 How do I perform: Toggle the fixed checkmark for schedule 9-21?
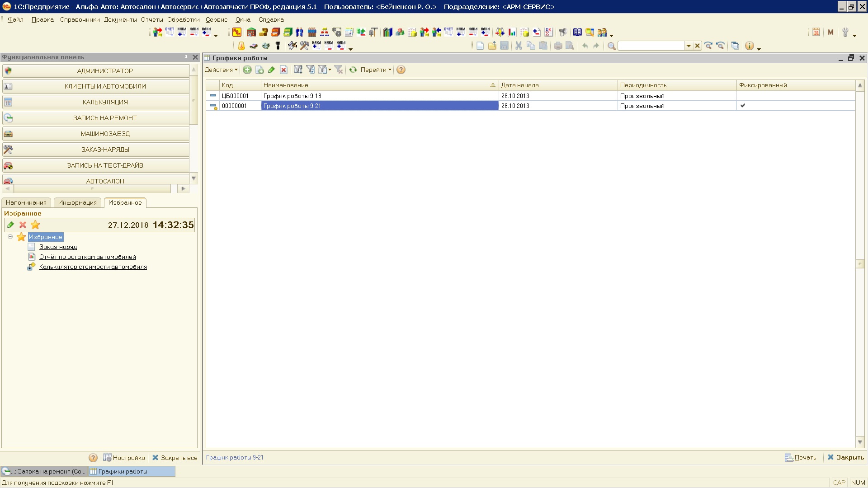coord(742,106)
